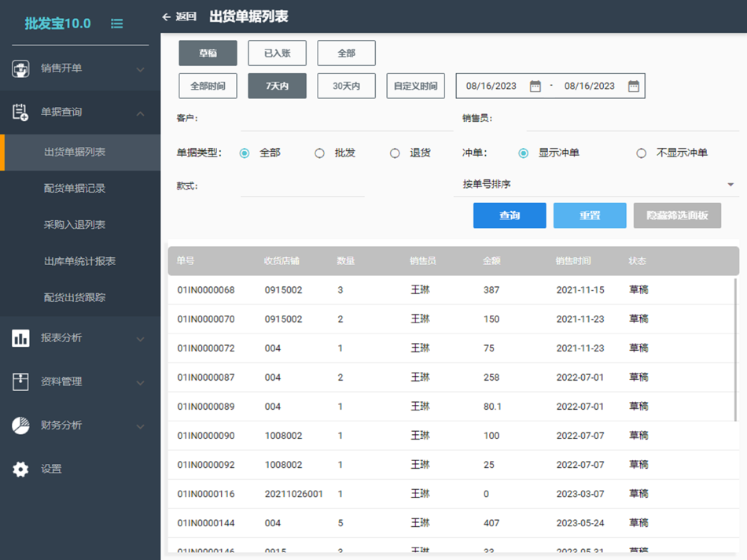The image size is (747, 560).
Task: Click order row 01IN0000116
Action: point(453,494)
